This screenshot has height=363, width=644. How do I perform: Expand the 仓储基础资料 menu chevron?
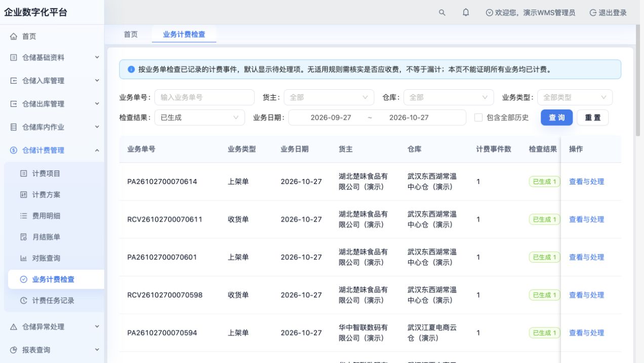pos(97,57)
